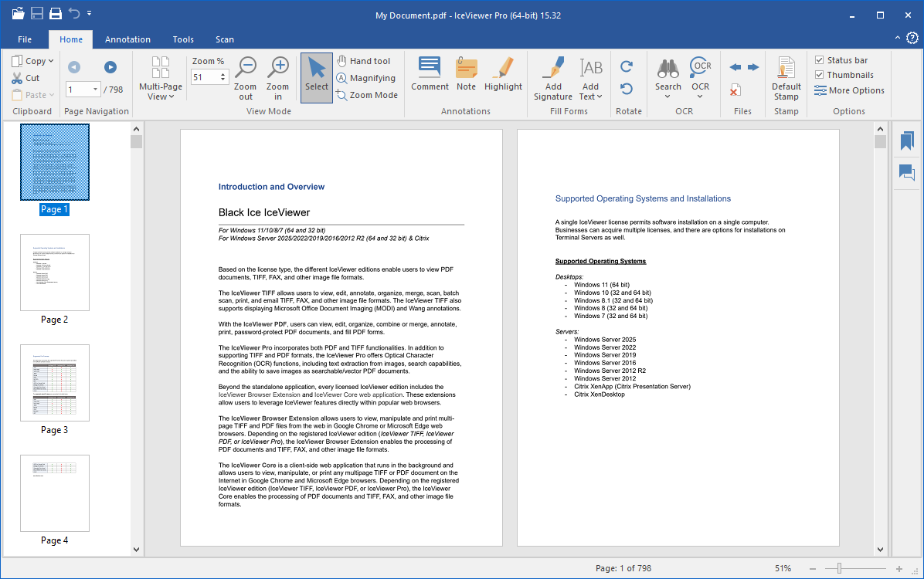Image resolution: width=924 pixels, height=579 pixels.
Task: Click 'Supported Operating Systems and Installations' heading
Action: click(643, 198)
